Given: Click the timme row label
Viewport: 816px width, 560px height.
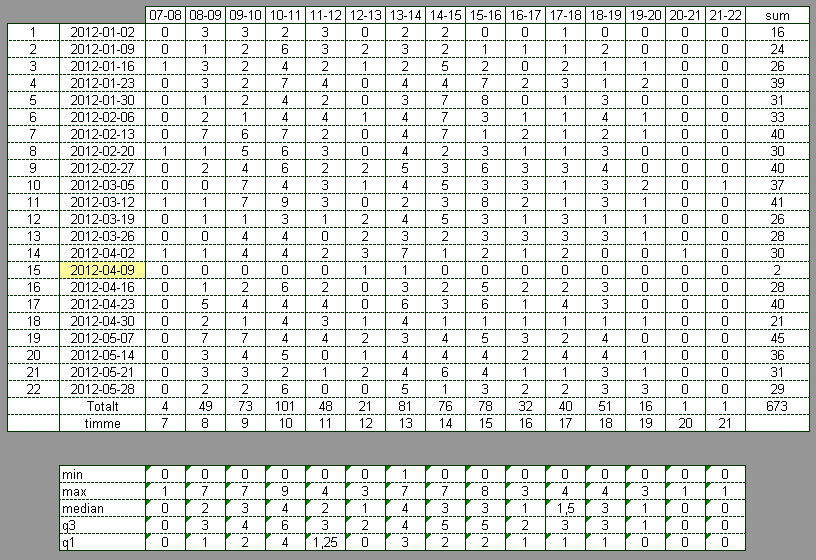Looking at the screenshot, I should (x=103, y=423).
